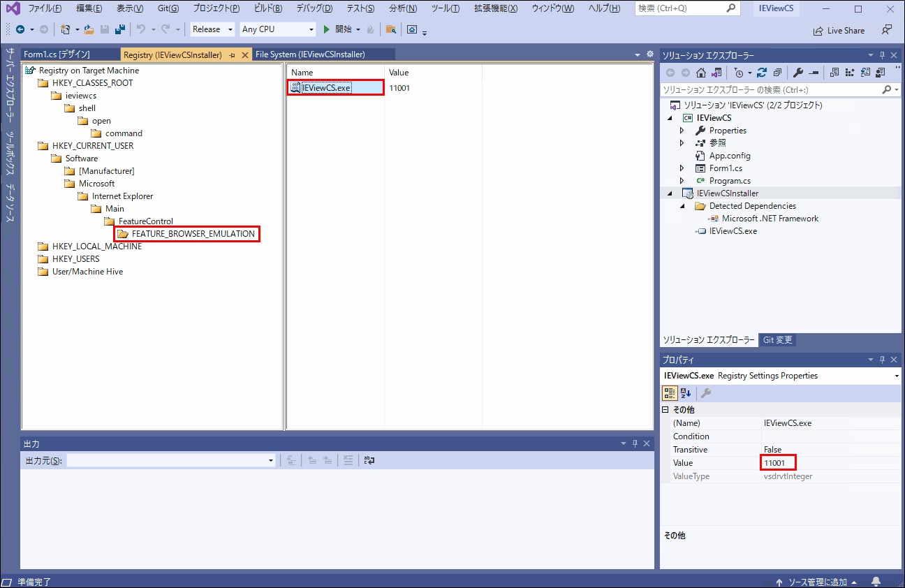Click the open file folder icon
Viewport: 905px width, 588px height.
coord(89,29)
